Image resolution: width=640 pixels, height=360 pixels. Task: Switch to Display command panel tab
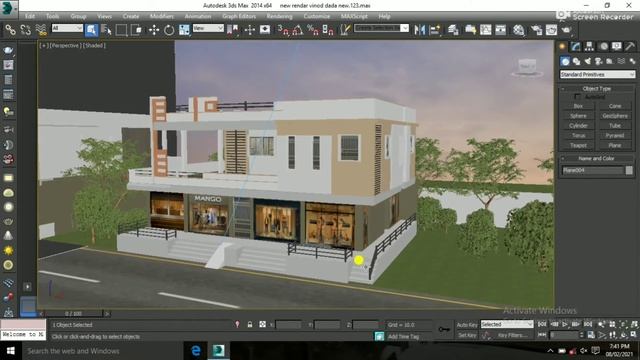pyautogui.click(x=617, y=46)
